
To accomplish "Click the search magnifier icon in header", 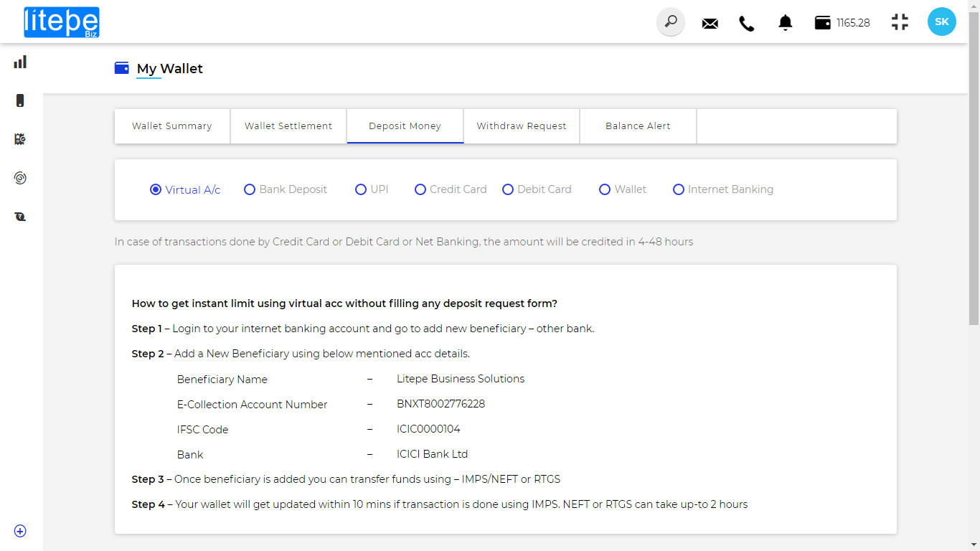I will click(x=671, y=22).
